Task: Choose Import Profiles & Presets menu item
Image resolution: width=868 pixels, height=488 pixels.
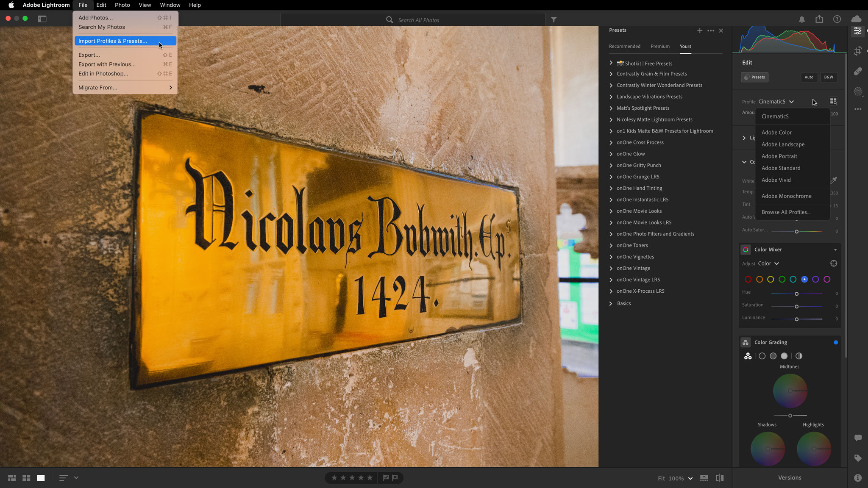Action: (x=113, y=41)
